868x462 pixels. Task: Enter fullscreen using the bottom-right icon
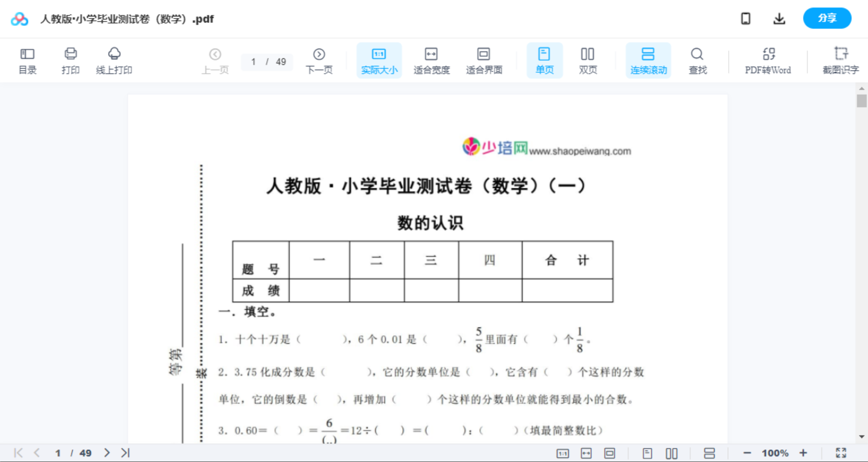pyautogui.click(x=841, y=452)
